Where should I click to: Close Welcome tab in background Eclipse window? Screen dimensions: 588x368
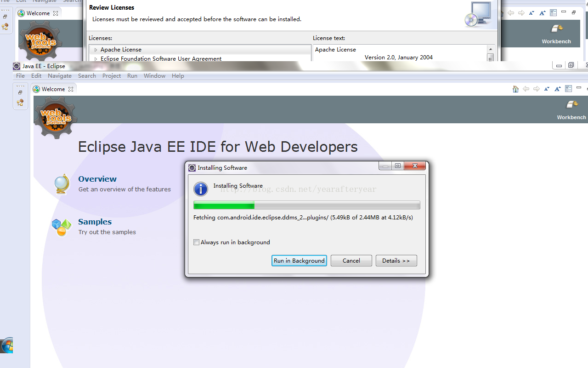[x=56, y=13]
